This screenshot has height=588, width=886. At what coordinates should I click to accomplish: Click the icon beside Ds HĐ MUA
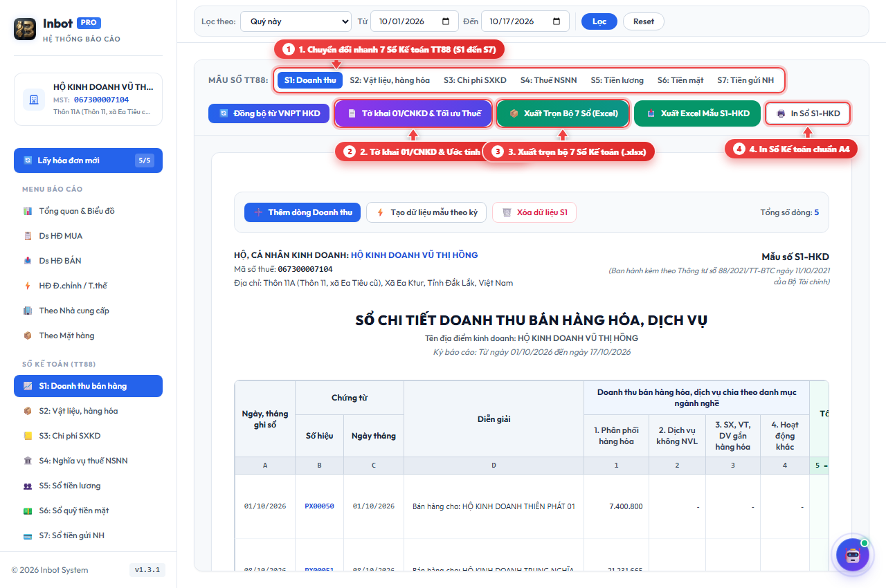28,236
